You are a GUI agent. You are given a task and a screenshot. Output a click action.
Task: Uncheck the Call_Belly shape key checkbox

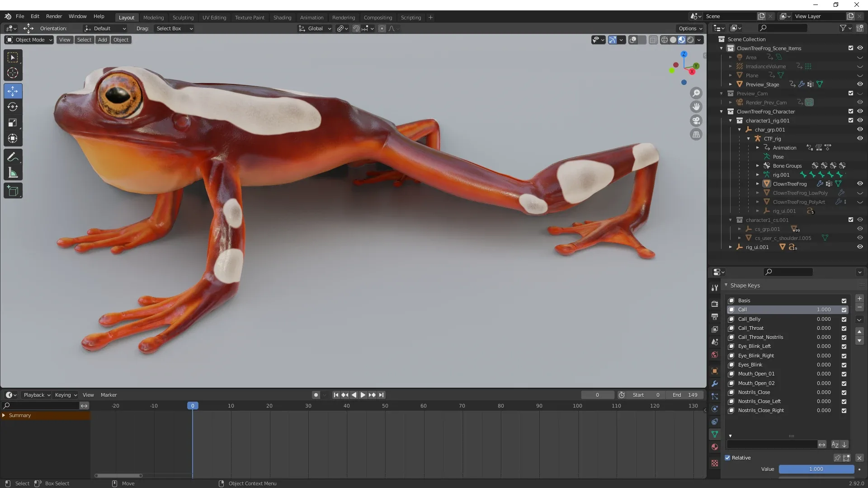tap(844, 319)
